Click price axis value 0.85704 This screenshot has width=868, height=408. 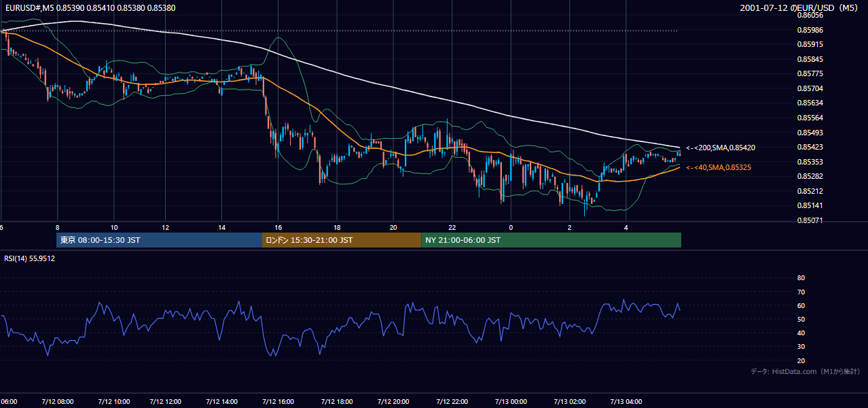click(810, 88)
